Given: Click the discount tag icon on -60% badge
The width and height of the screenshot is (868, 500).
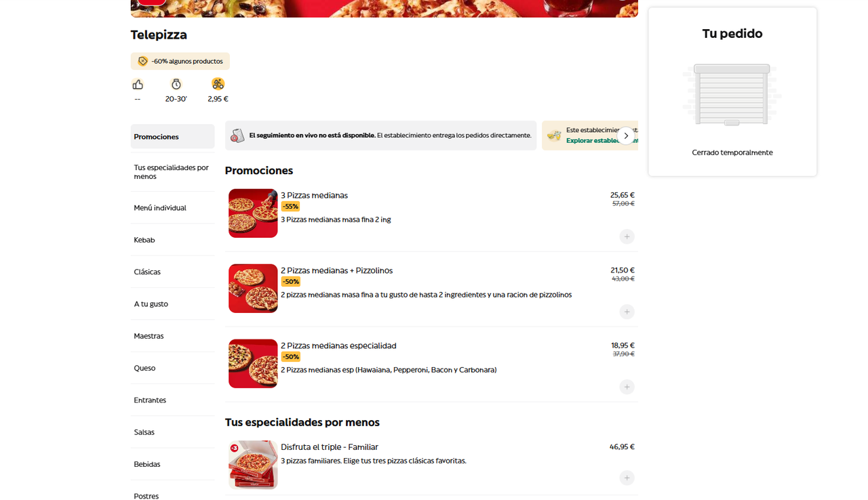Looking at the screenshot, I should (142, 61).
